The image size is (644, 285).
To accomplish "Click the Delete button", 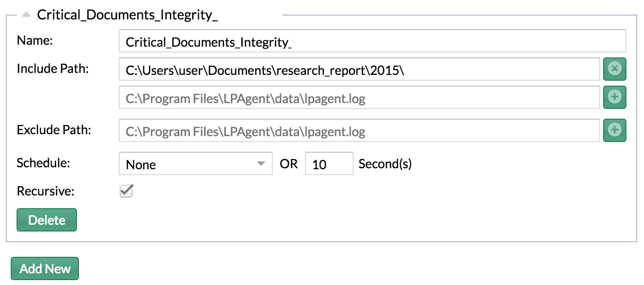I will (x=47, y=220).
